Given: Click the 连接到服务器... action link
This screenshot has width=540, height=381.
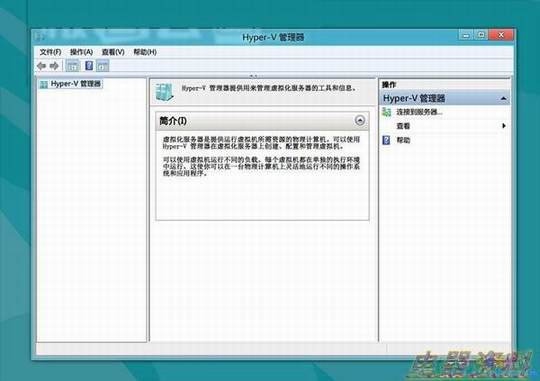Looking at the screenshot, I should point(419,112).
